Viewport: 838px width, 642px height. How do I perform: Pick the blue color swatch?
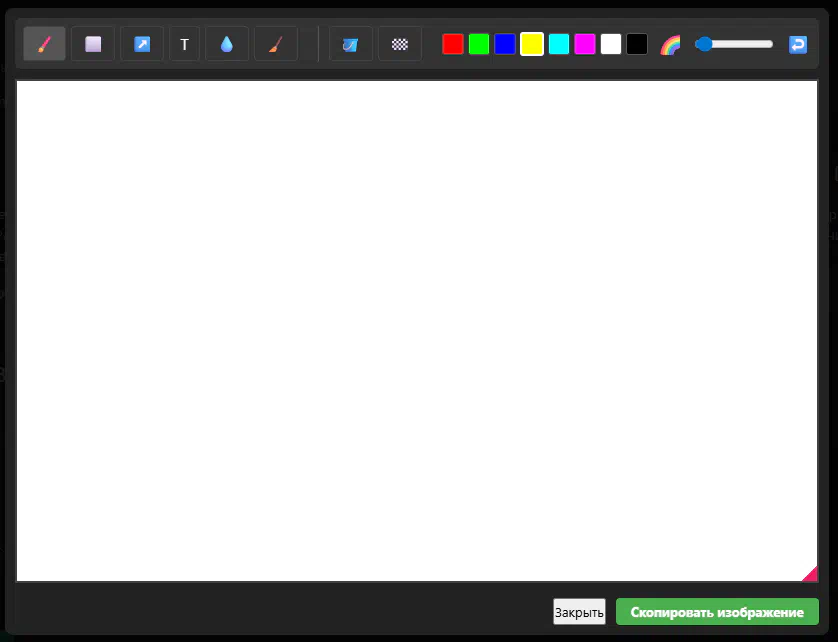click(505, 44)
